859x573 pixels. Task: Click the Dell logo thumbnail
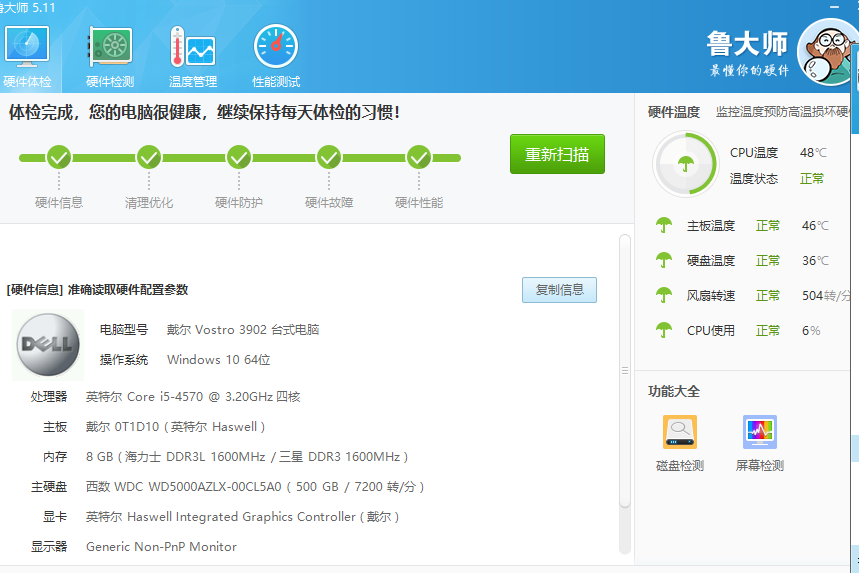pos(48,345)
